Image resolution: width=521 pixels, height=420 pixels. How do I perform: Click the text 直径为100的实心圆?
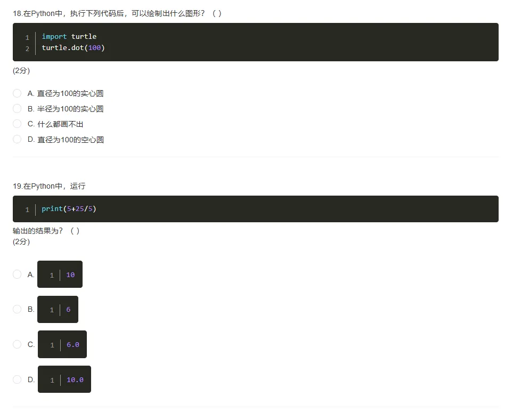70,93
